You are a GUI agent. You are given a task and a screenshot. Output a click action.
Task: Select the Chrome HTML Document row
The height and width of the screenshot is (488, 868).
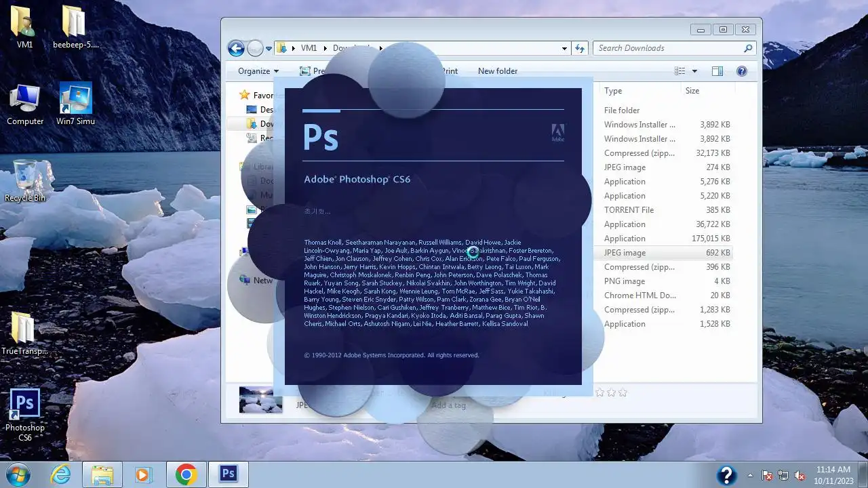coord(667,296)
